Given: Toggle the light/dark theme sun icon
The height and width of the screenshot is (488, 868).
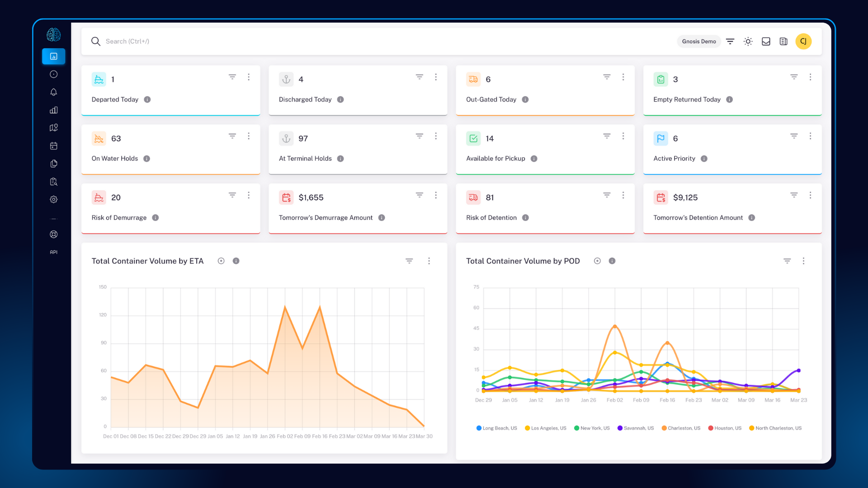Looking at the screenshot, I should pos(748,42).
